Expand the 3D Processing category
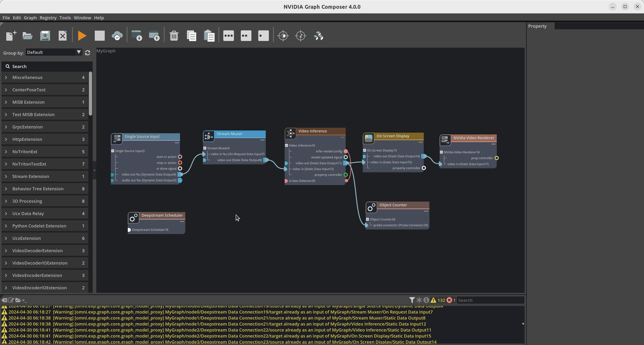The width and height of the screenshot is (644, 345). pos(6,201)
